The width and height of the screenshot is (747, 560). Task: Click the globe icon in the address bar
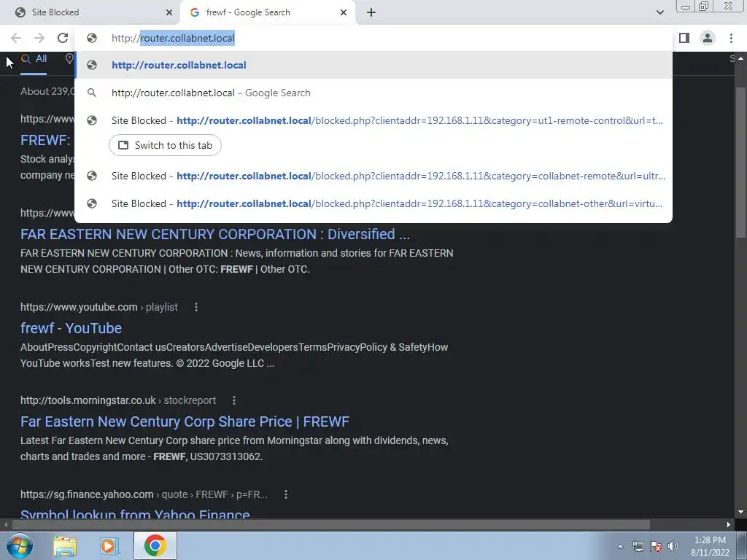pos(92,38)
